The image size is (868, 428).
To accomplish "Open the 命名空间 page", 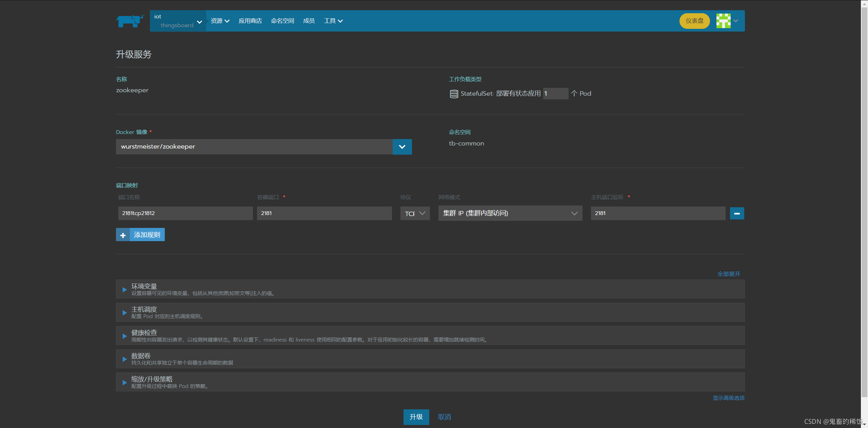I will 282,21.
